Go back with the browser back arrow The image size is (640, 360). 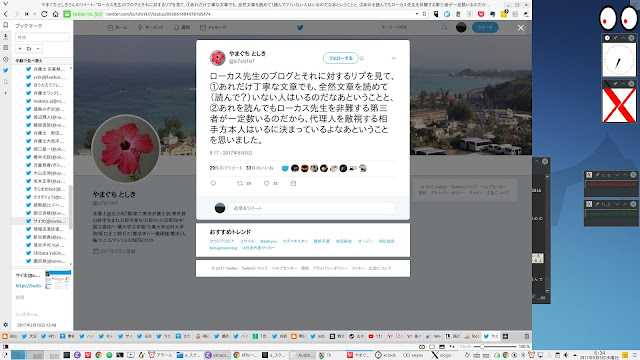pos(6,14)
